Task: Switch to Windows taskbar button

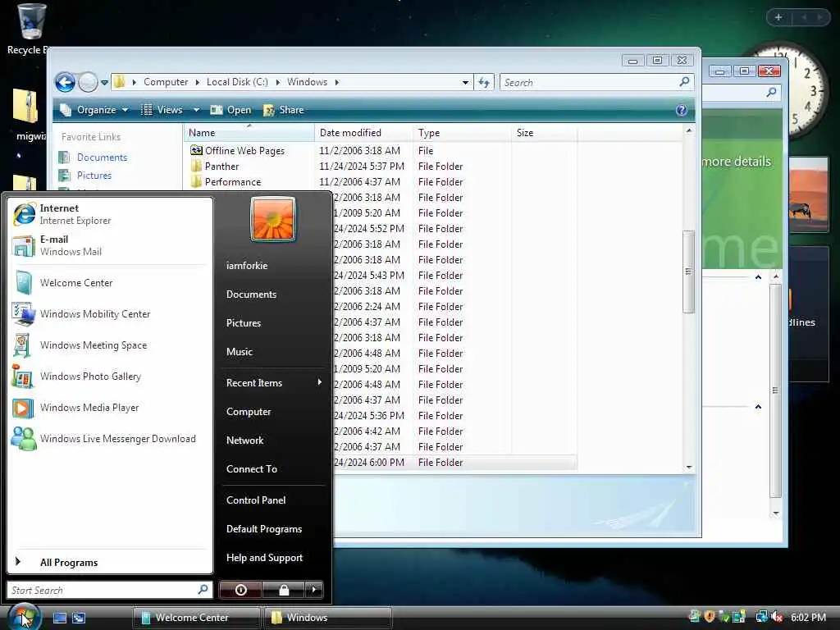Action: [328, 618]
